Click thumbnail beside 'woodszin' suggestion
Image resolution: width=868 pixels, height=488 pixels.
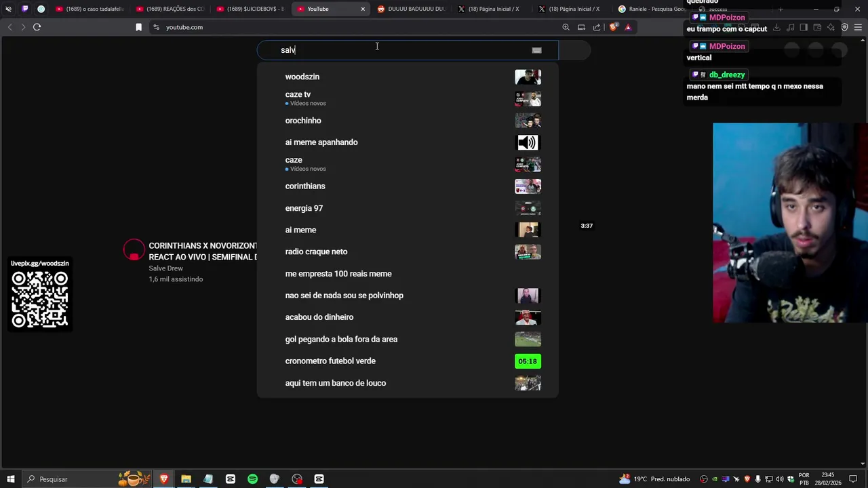[x=528, y=77]
